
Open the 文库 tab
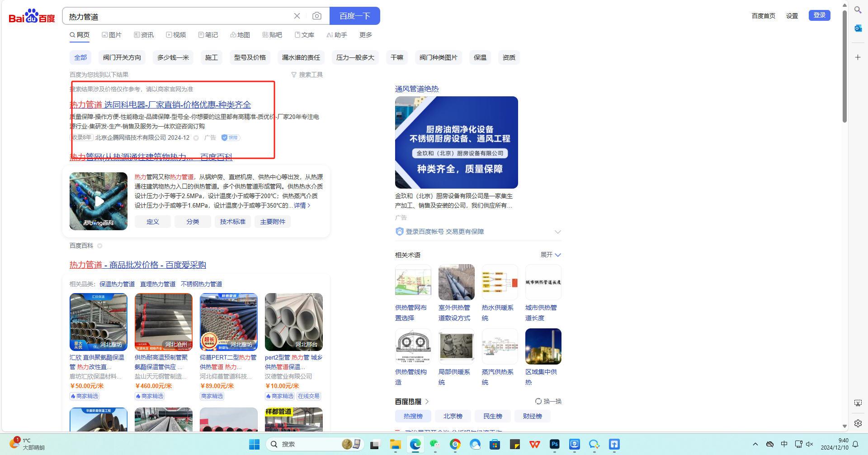tap(304, 35)
